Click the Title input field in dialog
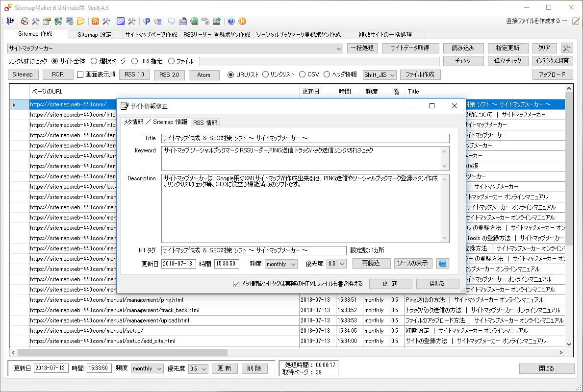The height and width of the screenshot is (392, 583). [305, 138]
